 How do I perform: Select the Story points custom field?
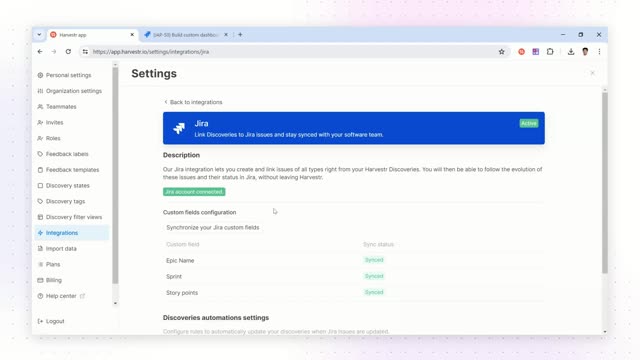coord(182,293)
